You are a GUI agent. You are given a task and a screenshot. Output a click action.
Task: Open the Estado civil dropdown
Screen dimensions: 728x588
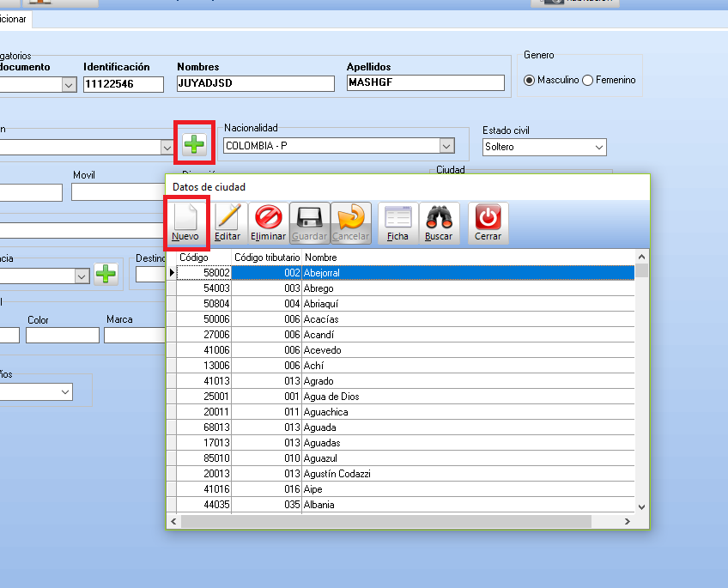(x=598, y=147)
